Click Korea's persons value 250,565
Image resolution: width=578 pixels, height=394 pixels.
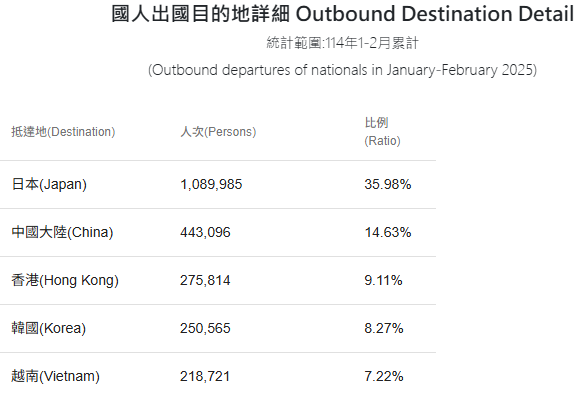[205, 328]
